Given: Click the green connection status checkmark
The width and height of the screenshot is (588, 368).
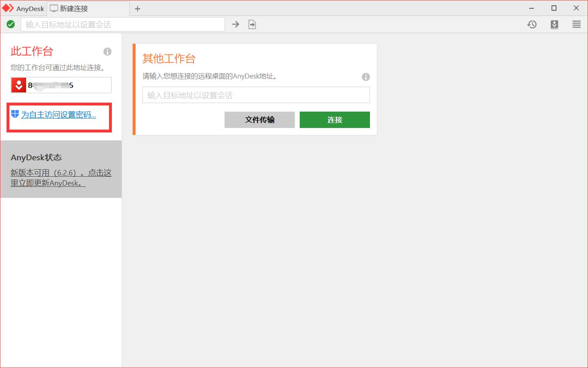Looking at the screenshot, I should [x=11, y=24].
